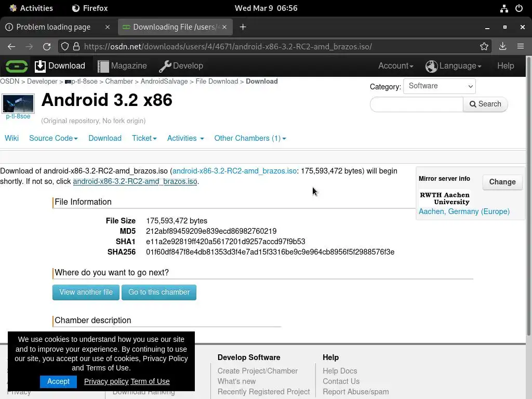Open the Firefox downloads panel
Viewport: 532px width, 399px height.
[x=502, y=46]
